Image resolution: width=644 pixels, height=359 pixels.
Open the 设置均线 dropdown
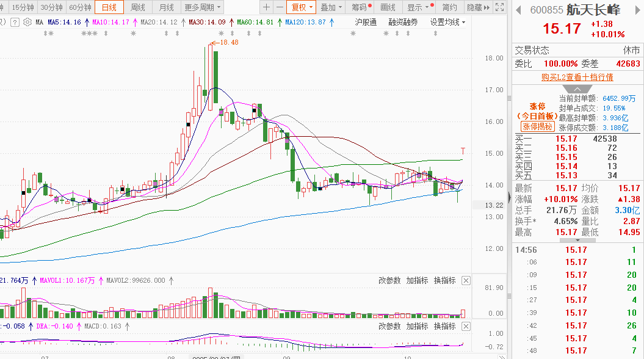[447, 22]
